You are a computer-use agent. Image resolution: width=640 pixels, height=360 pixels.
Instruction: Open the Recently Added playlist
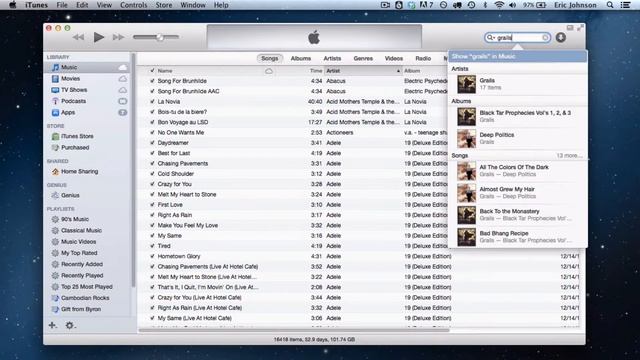coord(82,264)
